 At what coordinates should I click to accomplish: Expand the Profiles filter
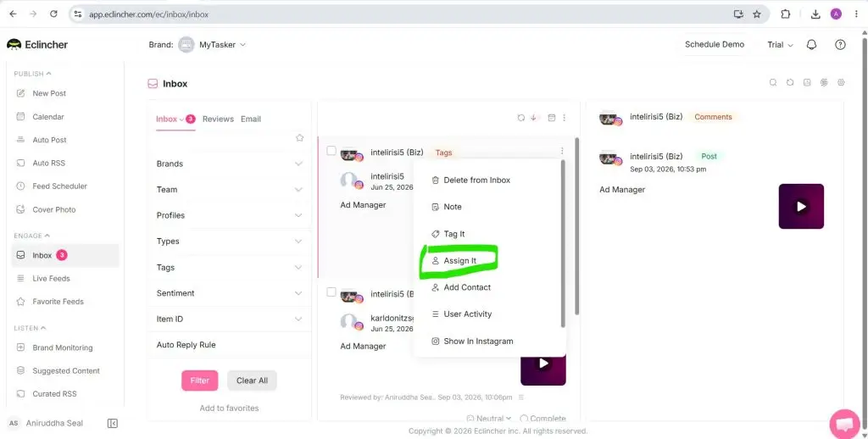point(229,215)
